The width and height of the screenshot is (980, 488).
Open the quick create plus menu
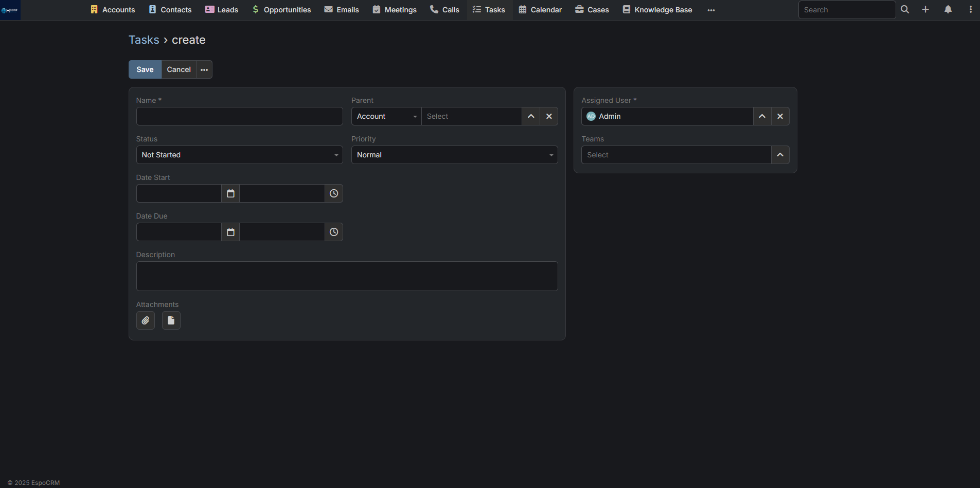(x=925, y=10)
